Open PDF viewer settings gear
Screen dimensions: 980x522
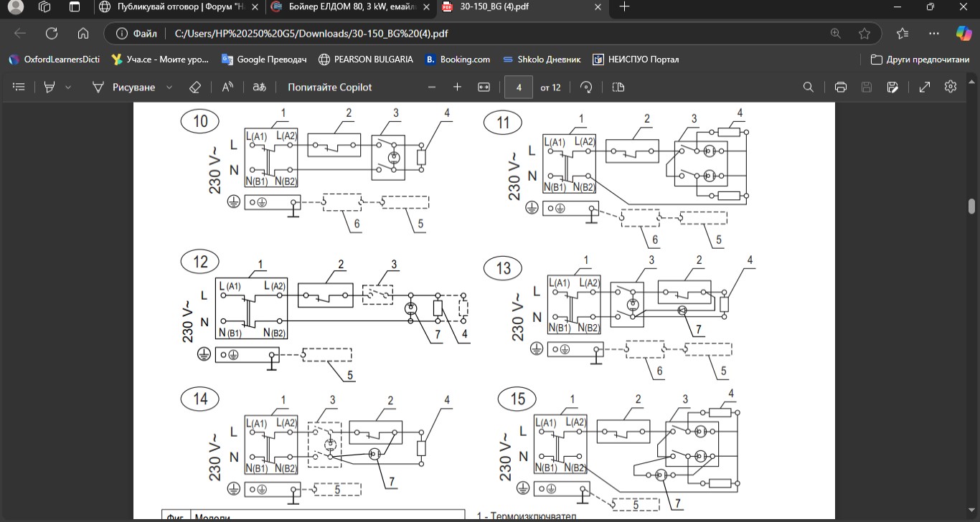tap(951, 87)
